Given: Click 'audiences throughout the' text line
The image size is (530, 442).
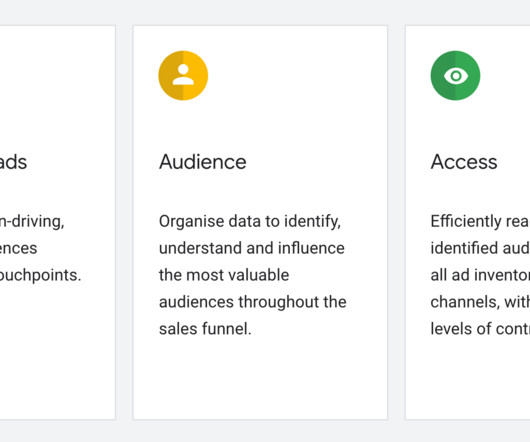Looking at the screenshot, I should point(253,302).
